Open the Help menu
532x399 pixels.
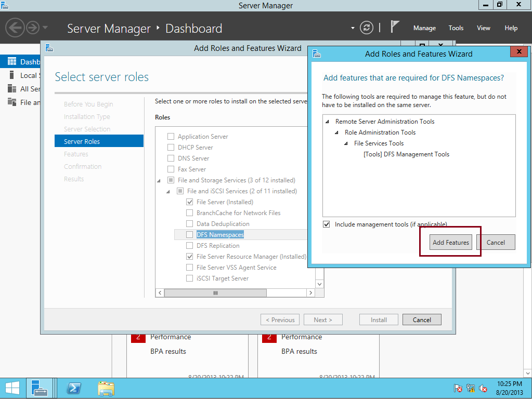(511, 28)
